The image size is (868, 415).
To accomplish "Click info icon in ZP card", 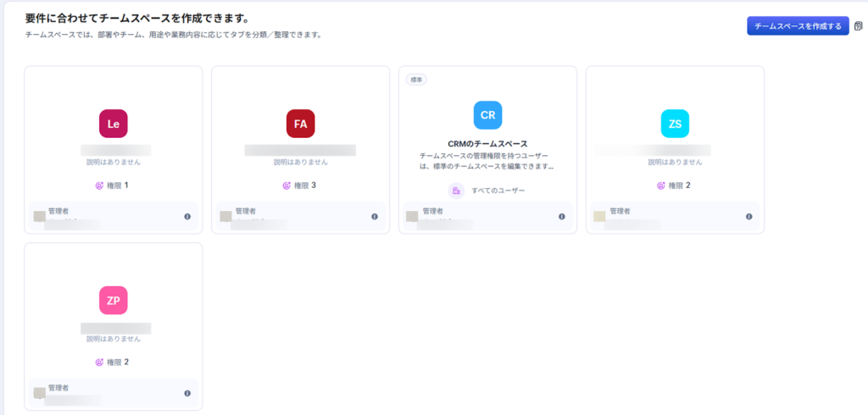I will pyautogui.click(x=187, y=393).
